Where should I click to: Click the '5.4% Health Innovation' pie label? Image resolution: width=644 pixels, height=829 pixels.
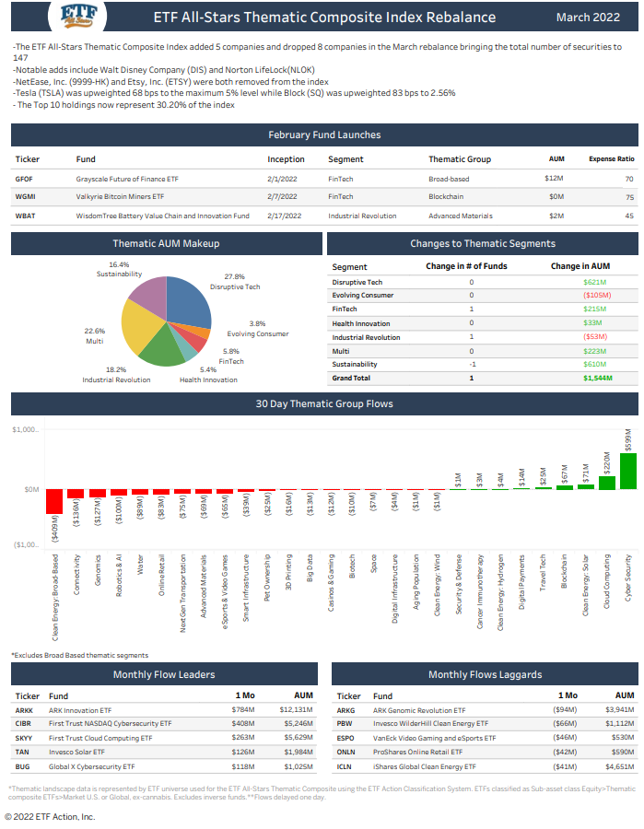[x=208, y=375]
